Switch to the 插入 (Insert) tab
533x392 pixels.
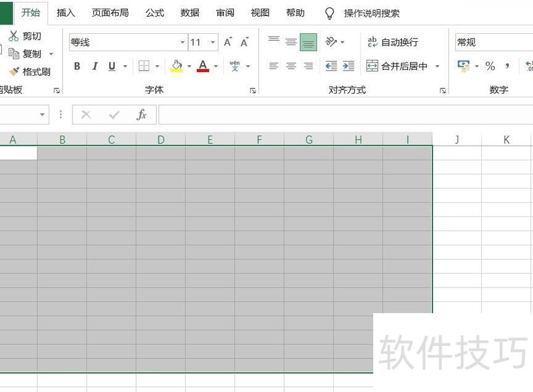tap(66, 13)
